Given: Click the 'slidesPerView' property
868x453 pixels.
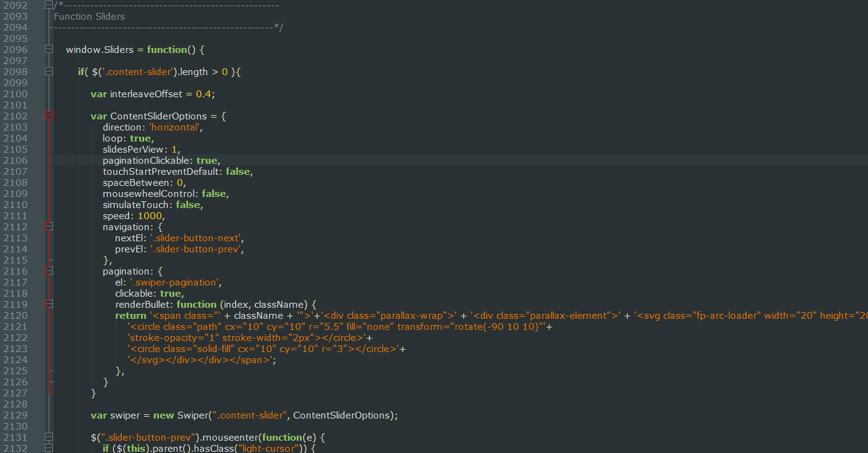Looking at the screenshot, I should pyautogui.click(x=134, y=150).
